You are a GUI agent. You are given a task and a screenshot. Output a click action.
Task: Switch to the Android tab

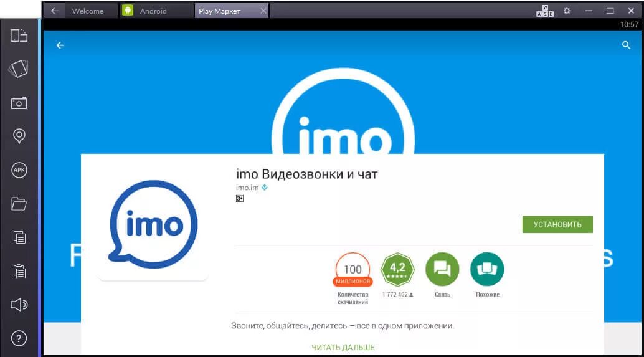[x=158, y=11]
